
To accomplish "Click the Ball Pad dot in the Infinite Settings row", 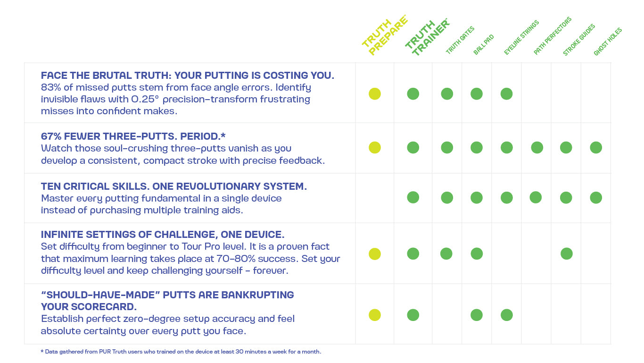I will pyautogui.click(x=477, y=254).
